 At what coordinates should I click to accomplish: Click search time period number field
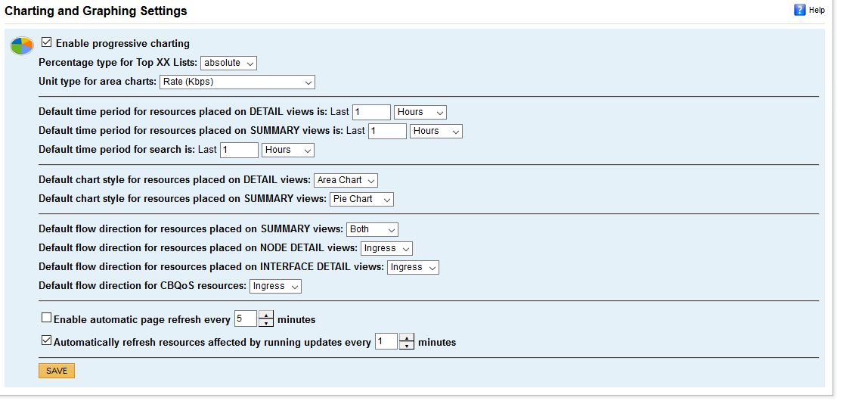point(239,150)
